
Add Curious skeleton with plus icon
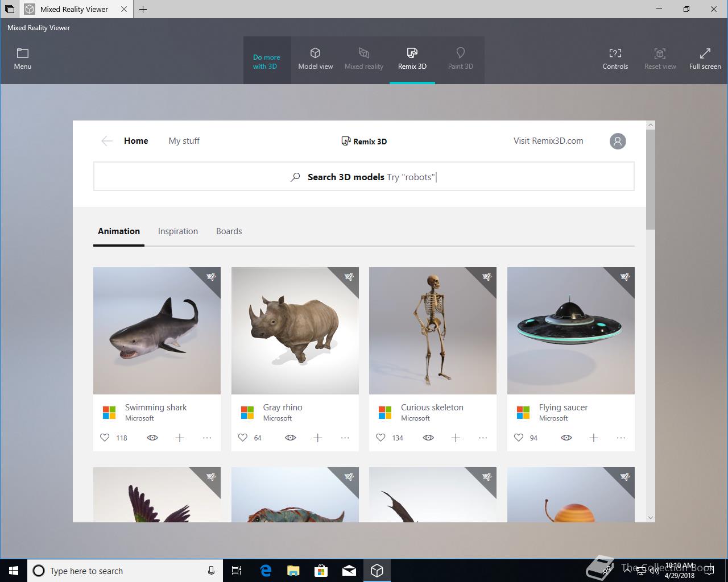point(456,438)
